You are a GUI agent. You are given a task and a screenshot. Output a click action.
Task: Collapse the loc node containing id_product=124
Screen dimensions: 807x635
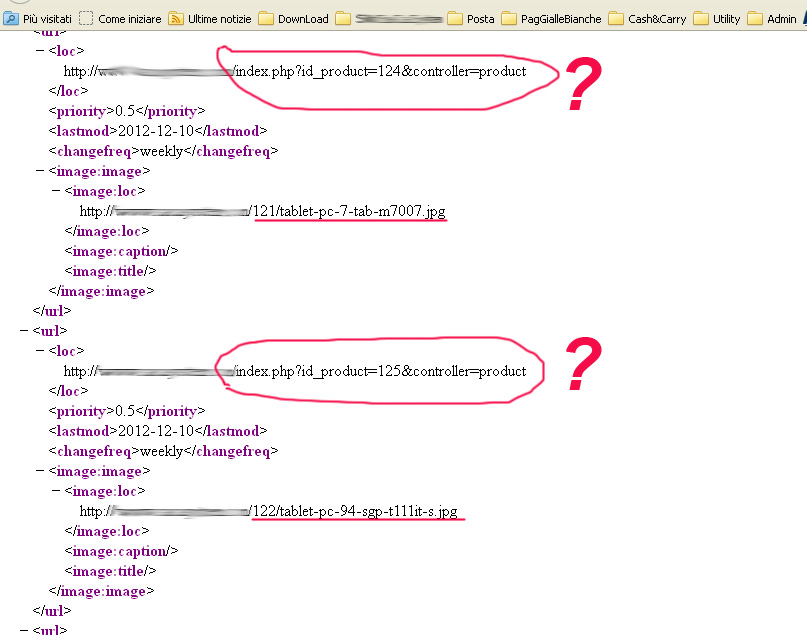click(40, 51)
